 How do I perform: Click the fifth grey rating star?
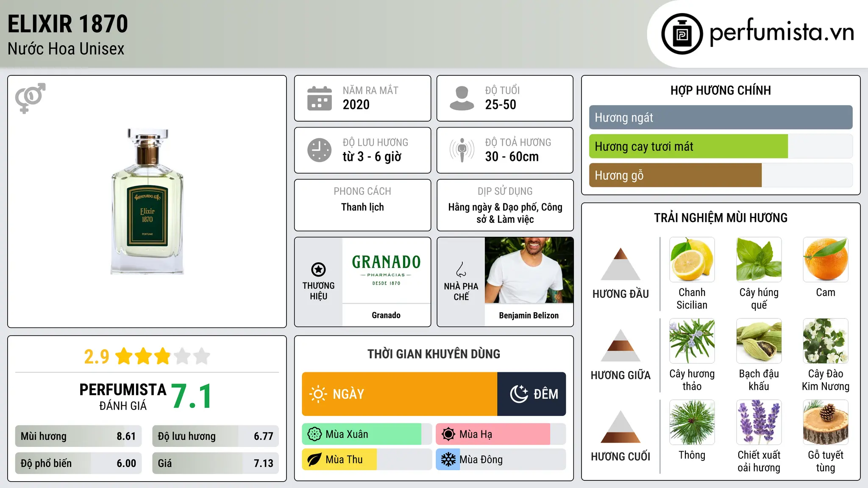click(x=202, y=356)
